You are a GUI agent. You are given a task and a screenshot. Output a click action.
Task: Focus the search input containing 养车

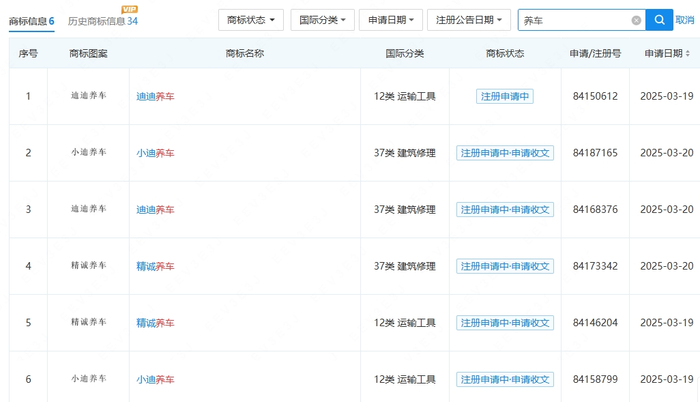coord(575,20)
